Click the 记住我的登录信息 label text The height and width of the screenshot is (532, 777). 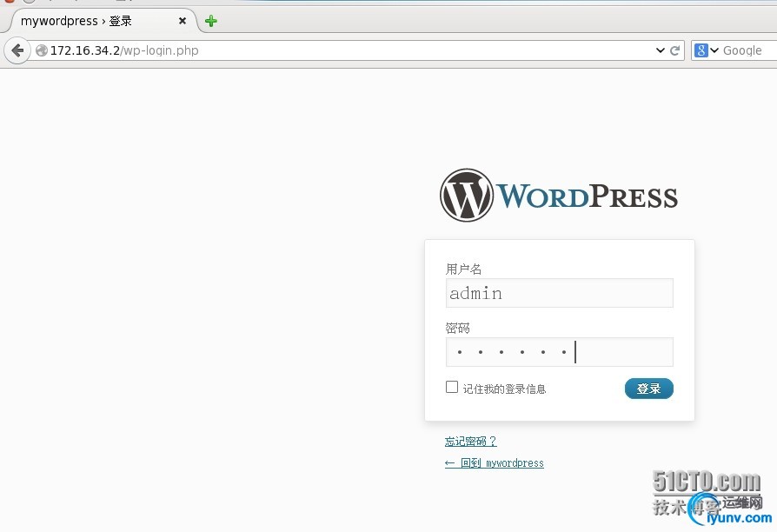point(504,389)
